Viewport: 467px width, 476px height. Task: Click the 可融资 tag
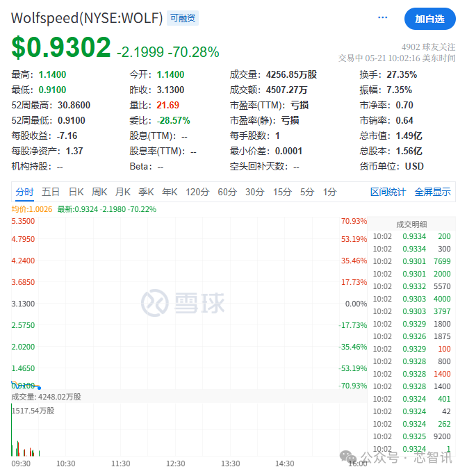[x=183, y=18]
